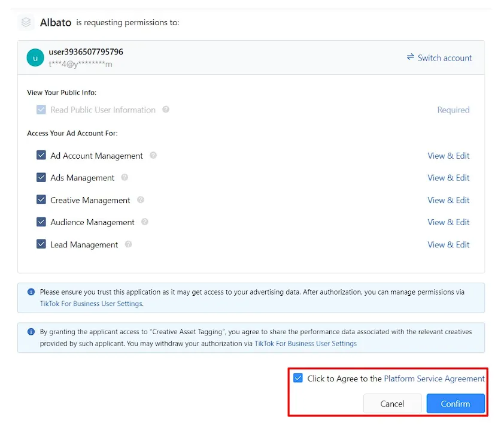Click View & Edit for Audience Management
504x427 pixels.
click(x=448, y=222)
